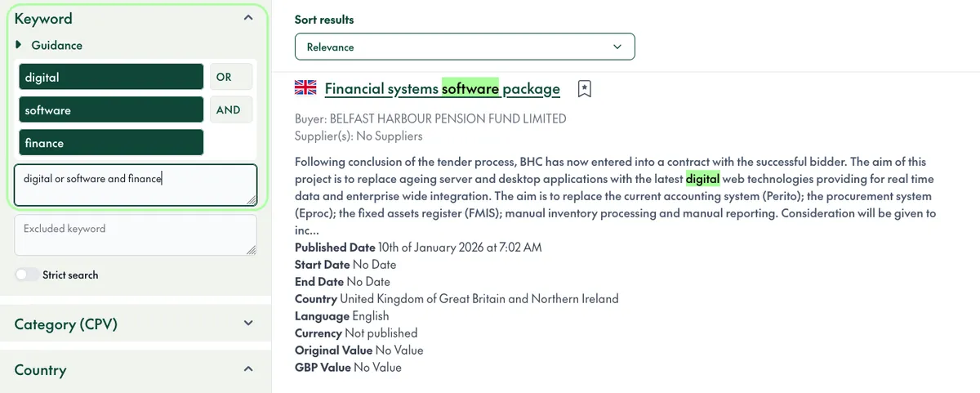This screenshot has width=980, height=393.
Task: Select the digital keyword chip
Action: [111, 78]
